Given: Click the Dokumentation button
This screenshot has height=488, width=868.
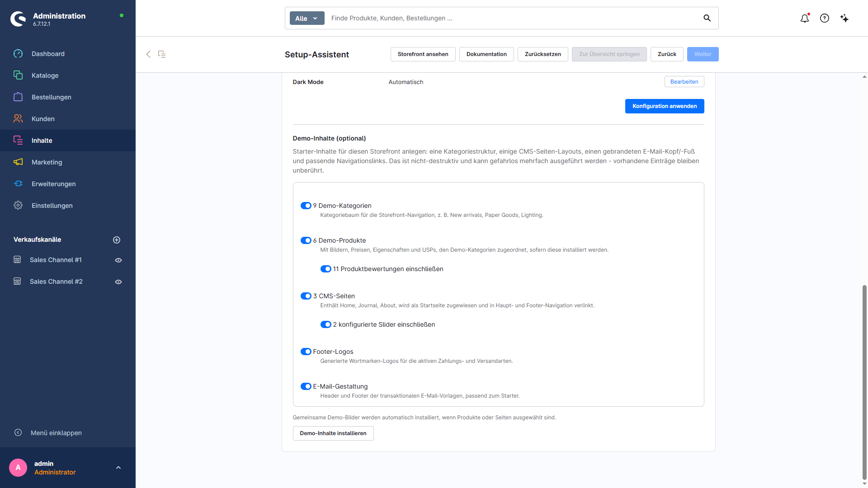Looking at the screenshot, I should point(486,54).
